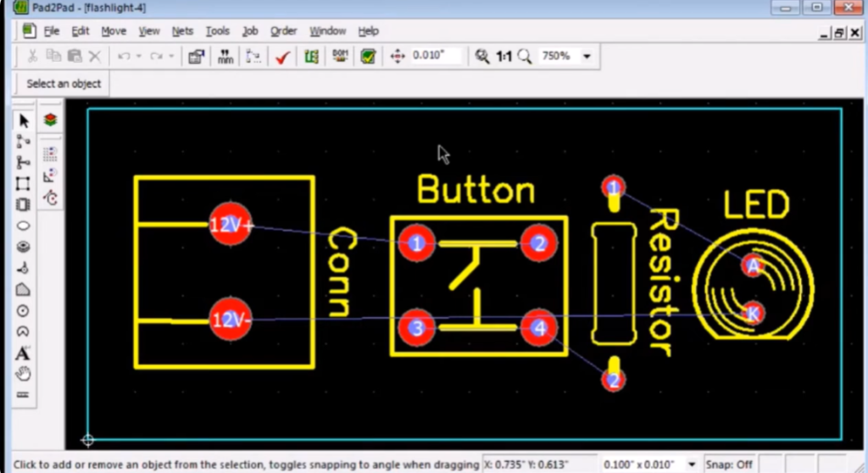Open the Nets menu
The width and height of the screenshot is (868, 473).
[182, 31]
